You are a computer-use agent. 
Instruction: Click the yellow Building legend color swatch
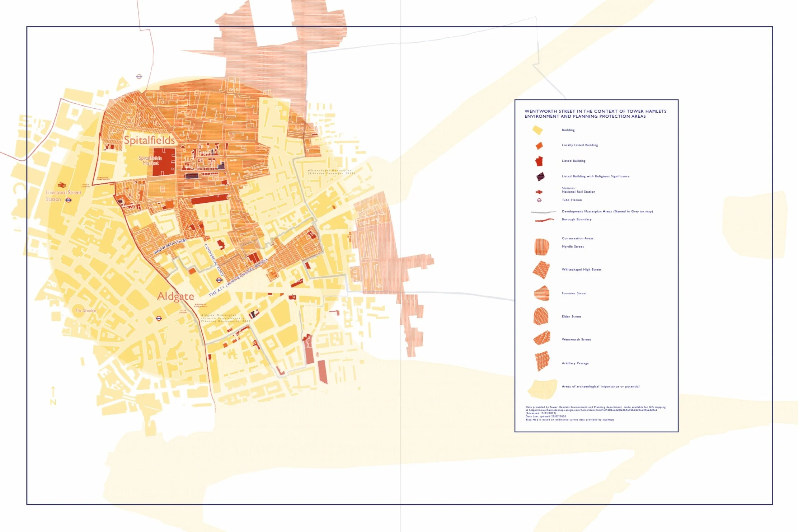point(538,130)
